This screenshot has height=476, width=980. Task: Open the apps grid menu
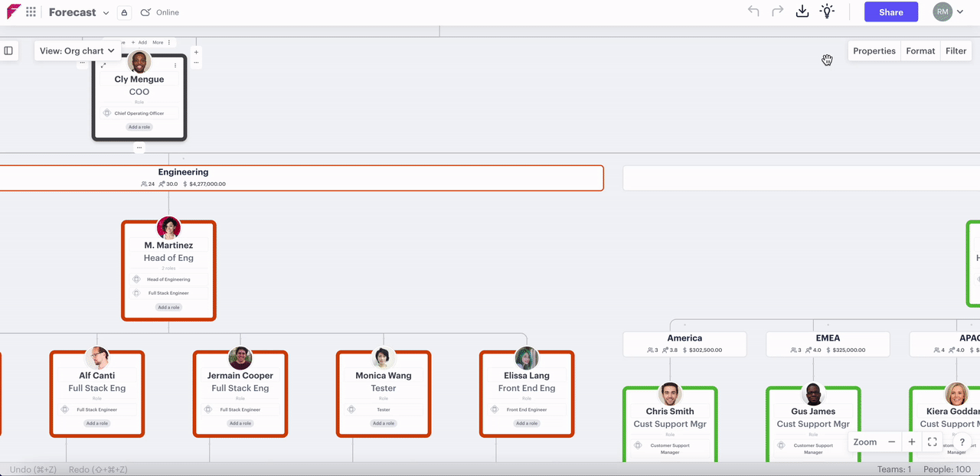31,12
